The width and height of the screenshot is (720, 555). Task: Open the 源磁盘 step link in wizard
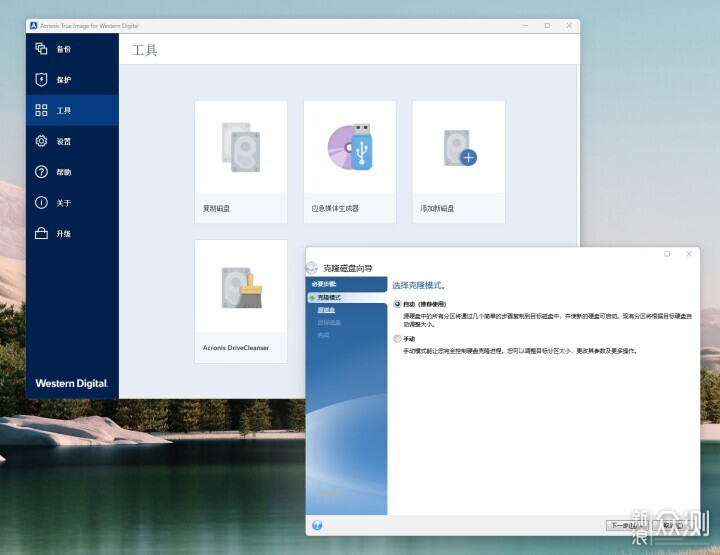coord(326,310)
